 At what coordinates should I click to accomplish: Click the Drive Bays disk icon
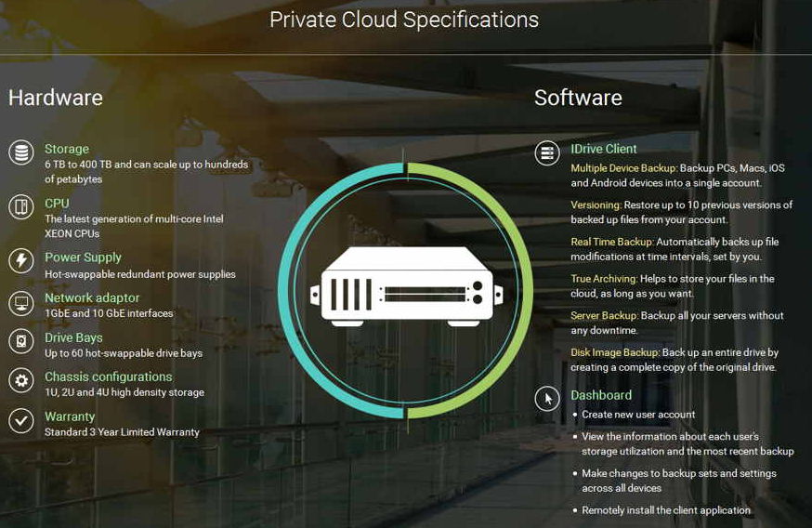[21, 341]
